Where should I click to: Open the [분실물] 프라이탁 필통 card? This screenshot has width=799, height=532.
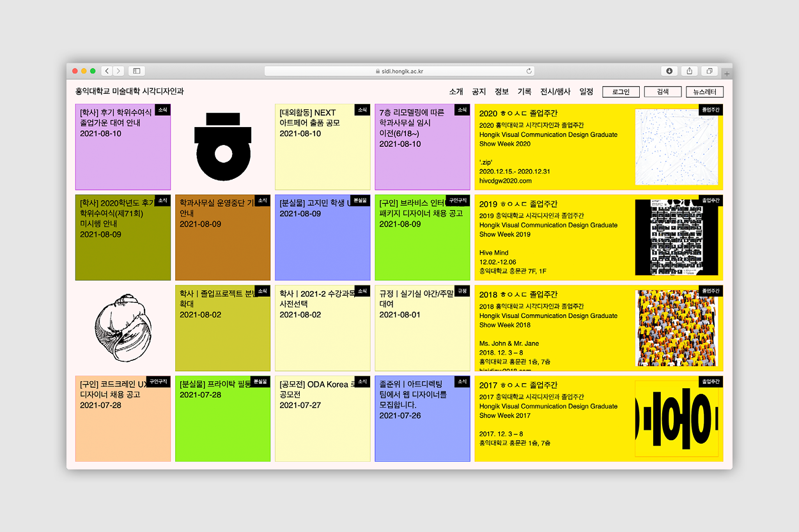(222, 419)
